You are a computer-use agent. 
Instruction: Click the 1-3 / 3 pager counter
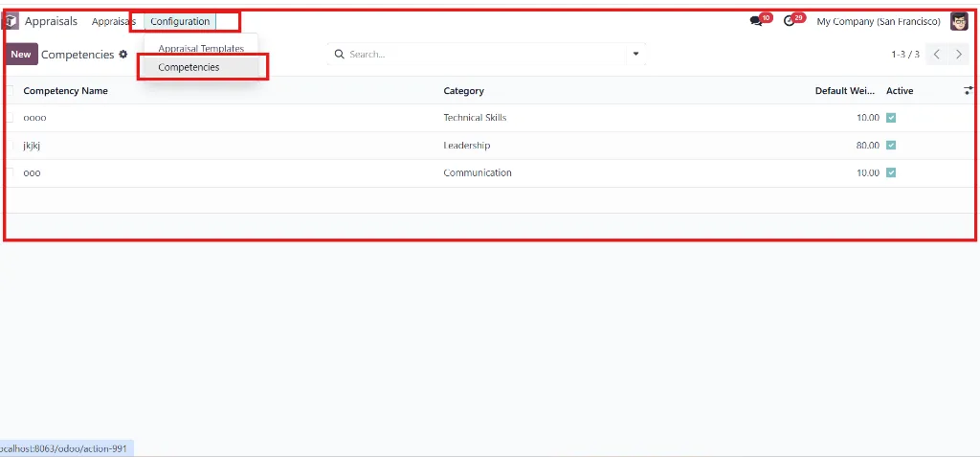tap(905, 55)
